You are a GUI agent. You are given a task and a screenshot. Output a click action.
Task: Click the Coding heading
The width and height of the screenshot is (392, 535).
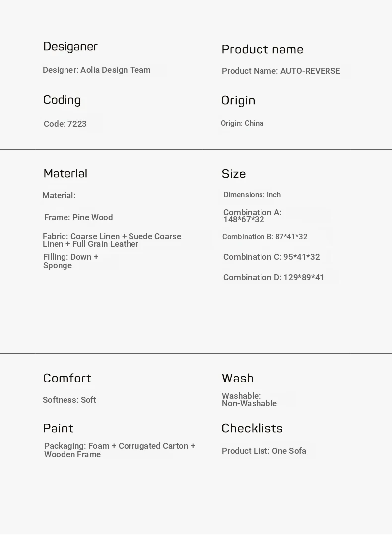point(62,100)
